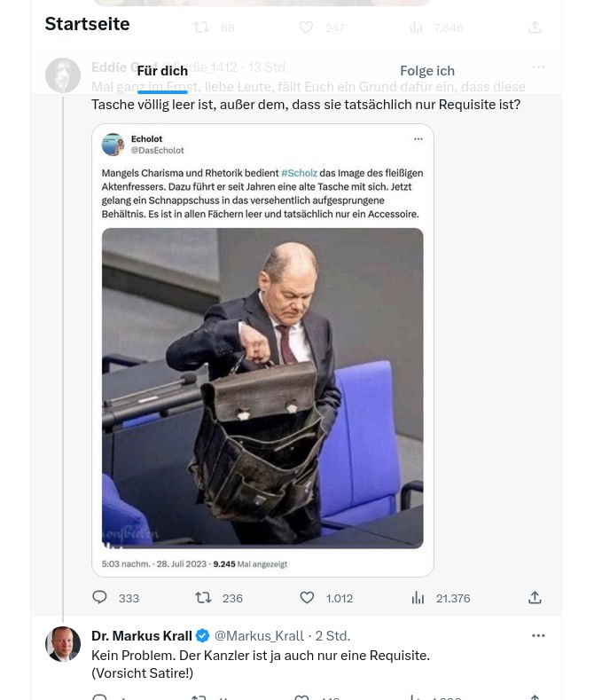Viewport: 602px width, 700px height.
Task: Retweet Eddie's tweet with 236 retweets
Action: 203,598
